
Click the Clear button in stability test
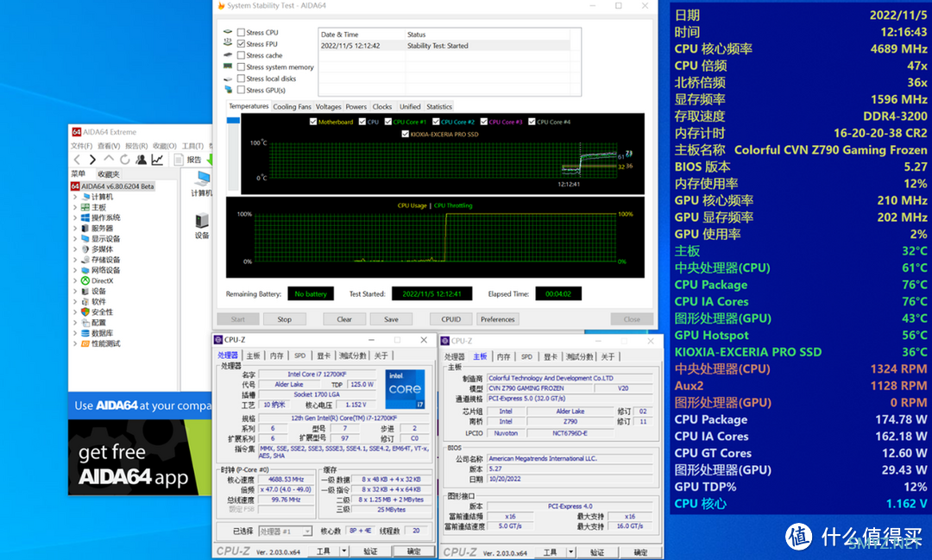tap(344, 319)
